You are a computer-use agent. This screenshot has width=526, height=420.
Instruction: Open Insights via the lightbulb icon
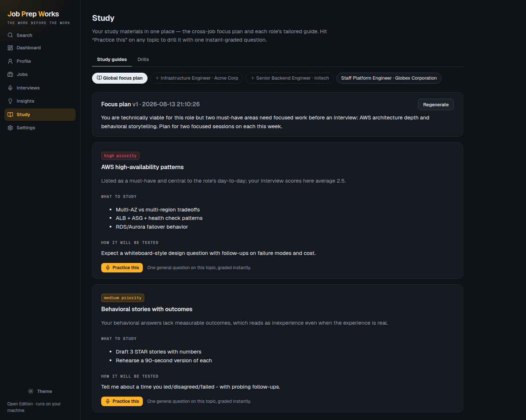pyautogui.click(x=10, y=101)
